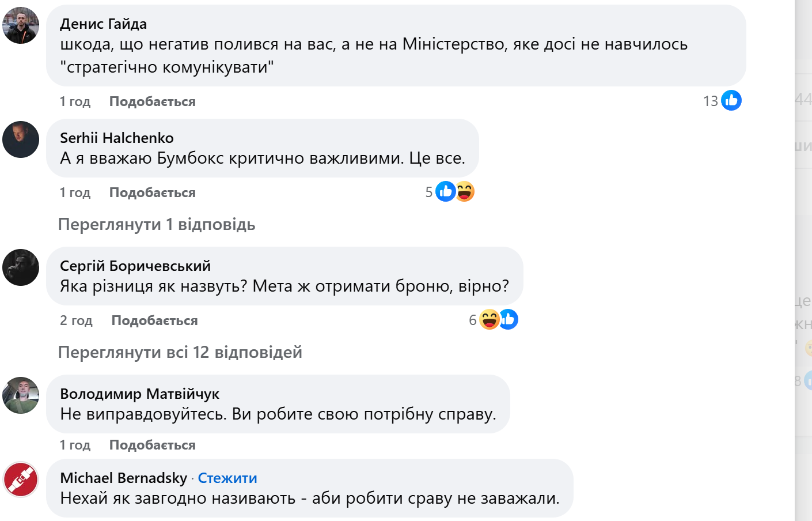The height and width of the screenshot is (521, 812).
Task: Open Денис Гайда's profile picture
Action: [21, 25]
